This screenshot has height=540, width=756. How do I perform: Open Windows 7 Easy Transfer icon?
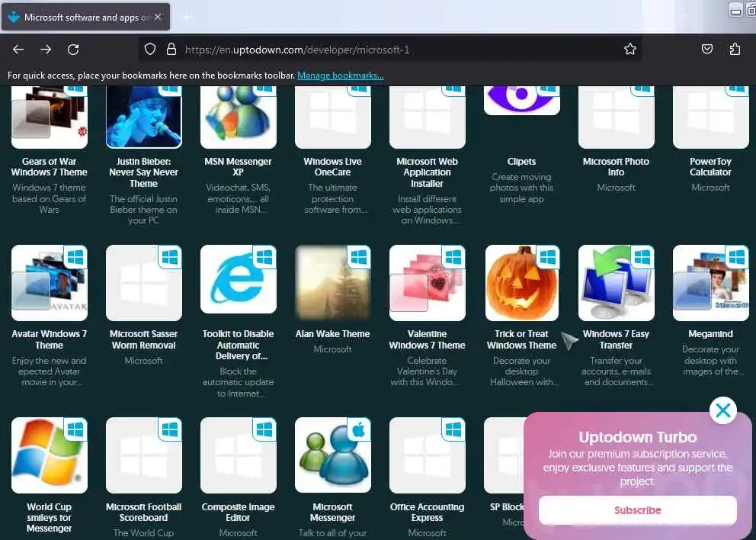pyautogui.click(x=617, y=283)
